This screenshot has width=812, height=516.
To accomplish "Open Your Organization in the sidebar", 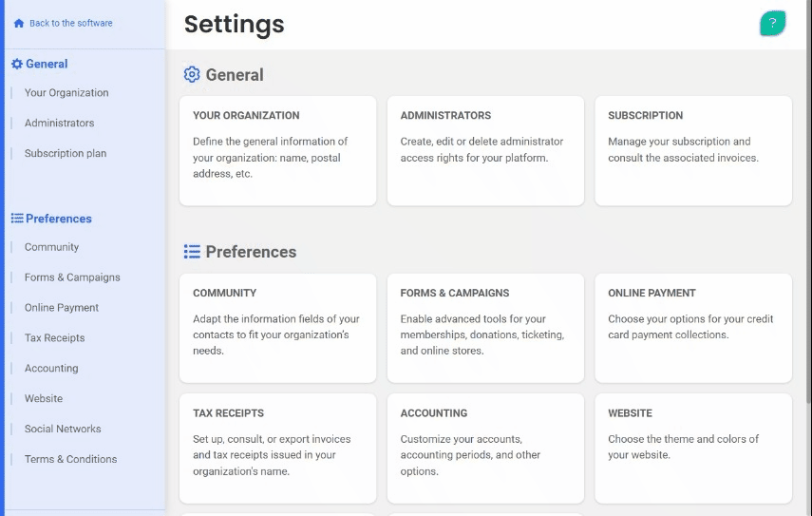I will tap(66, 93).
